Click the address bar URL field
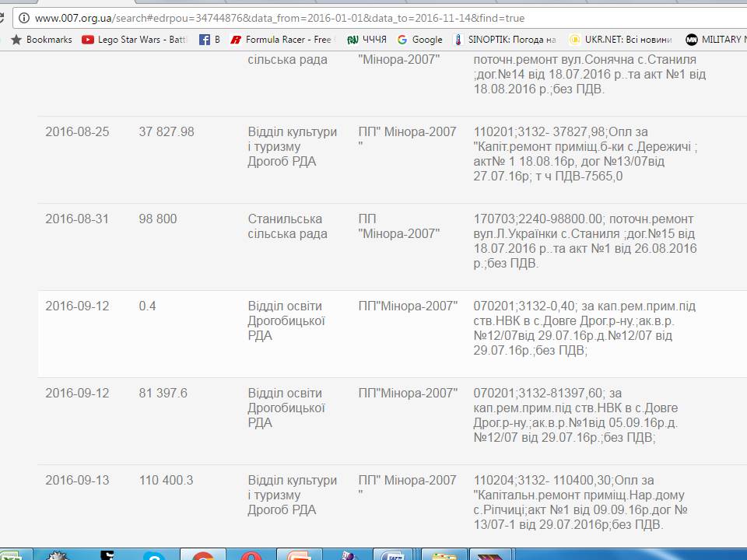 click(x=311, y=18)
